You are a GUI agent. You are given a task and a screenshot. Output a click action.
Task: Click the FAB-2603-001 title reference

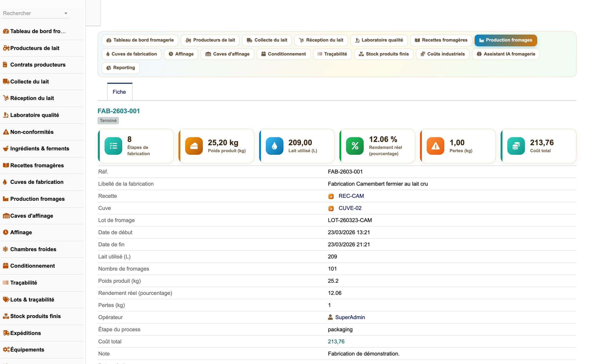tap(119, 111)
